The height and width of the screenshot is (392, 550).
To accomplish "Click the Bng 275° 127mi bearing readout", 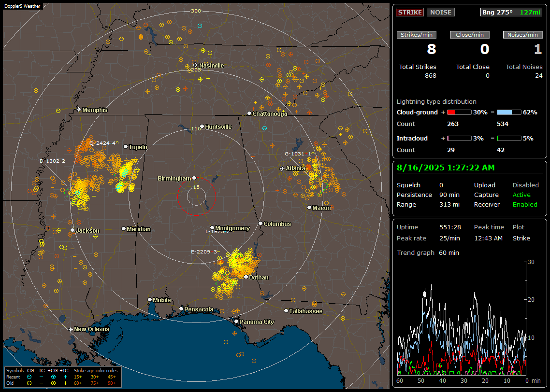I will [511, 12].
